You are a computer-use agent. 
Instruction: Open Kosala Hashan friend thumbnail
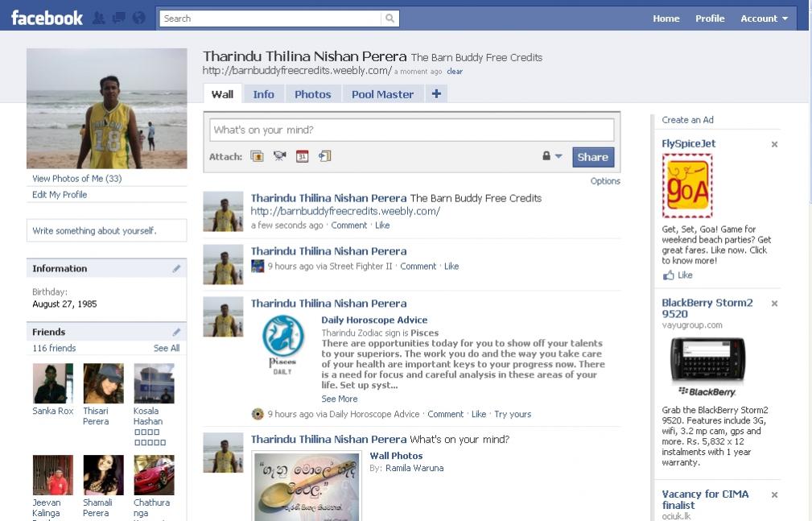pyautogui.click(x=155, y=383)
